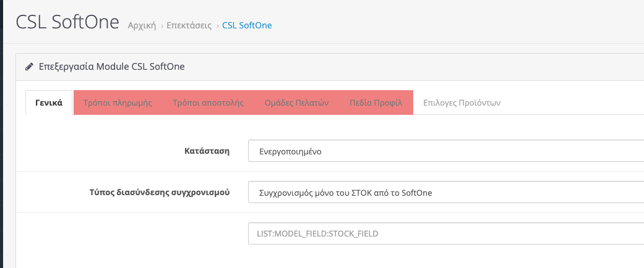Click the large CSL SoftOne page title
Screen dimensions: 644x268
pyautogui.click(x=67, y=22)
